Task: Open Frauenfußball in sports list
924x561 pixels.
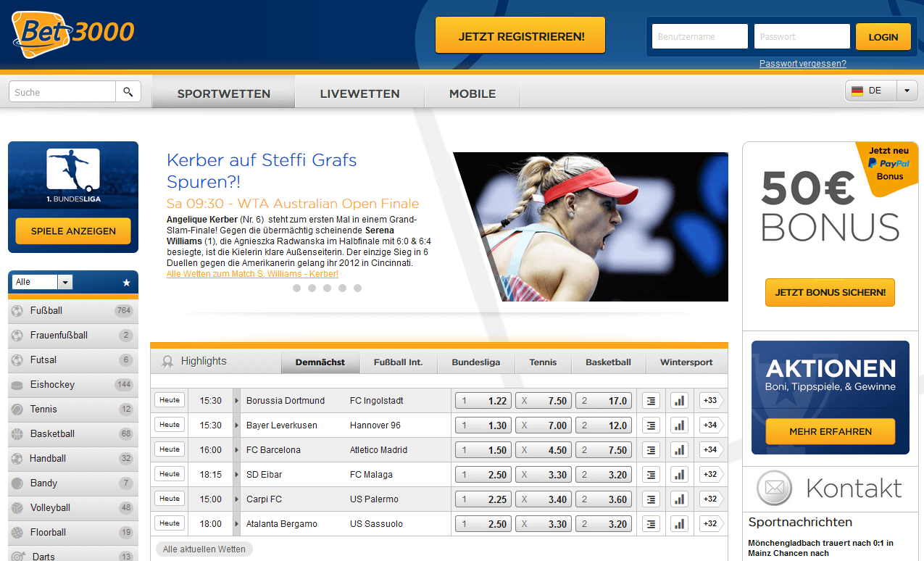Action: click(72, 336)
